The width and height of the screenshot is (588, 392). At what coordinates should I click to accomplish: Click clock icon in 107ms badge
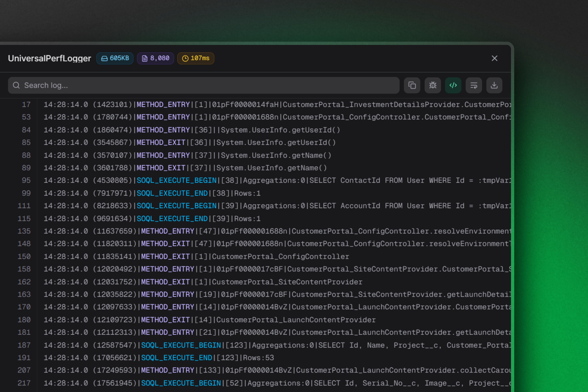(x=185, y=58)
